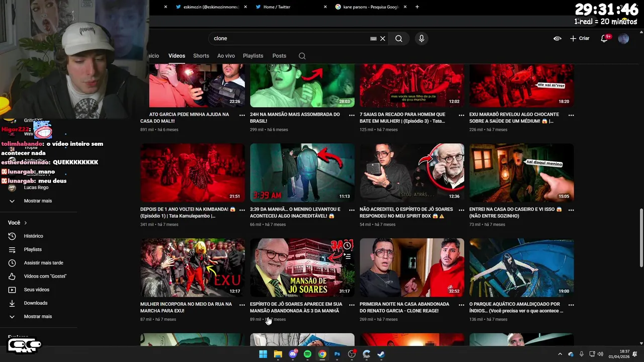Select the Vídeos tab
The image size is (644, 362).
177,56
